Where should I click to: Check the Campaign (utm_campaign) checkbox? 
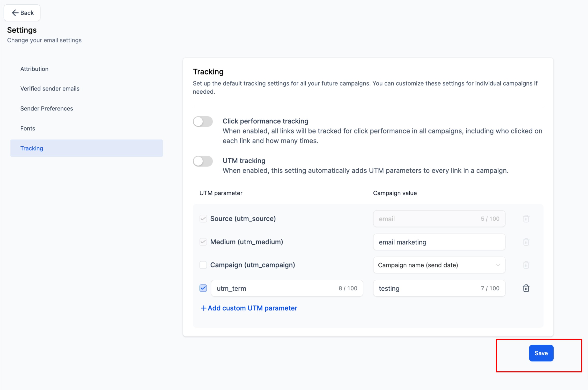click(203, 265)
